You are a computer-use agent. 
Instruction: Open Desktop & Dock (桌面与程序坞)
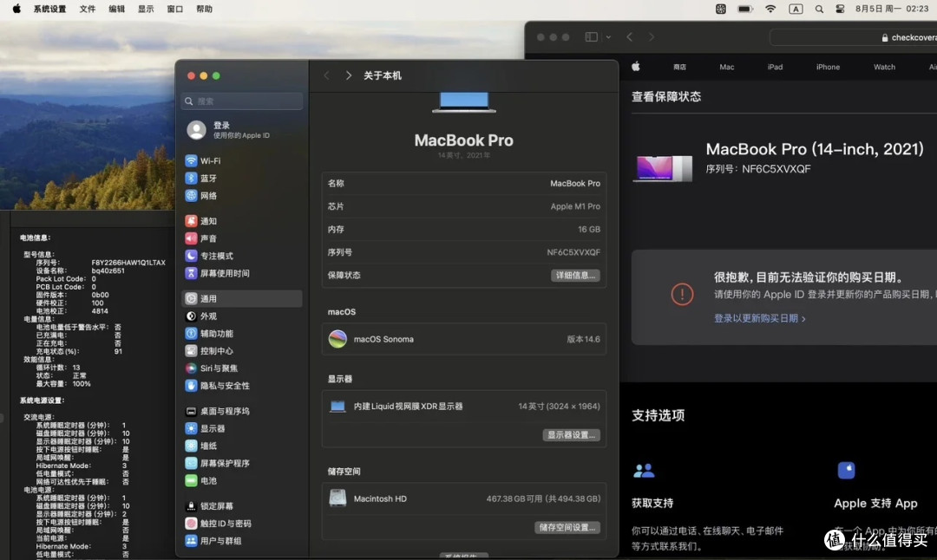pos(242,411)
